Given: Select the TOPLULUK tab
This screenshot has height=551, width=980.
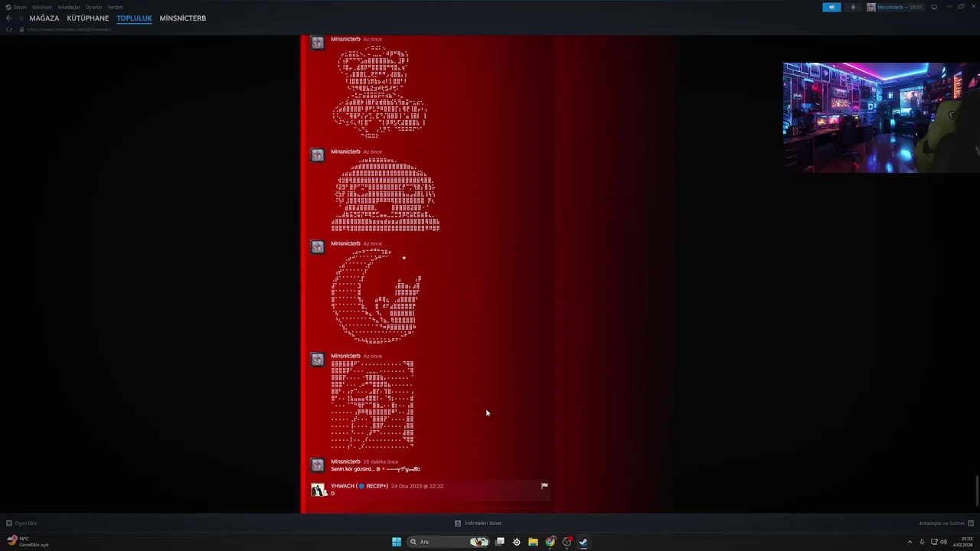Looking at the screenshot, I should [134, 18].
